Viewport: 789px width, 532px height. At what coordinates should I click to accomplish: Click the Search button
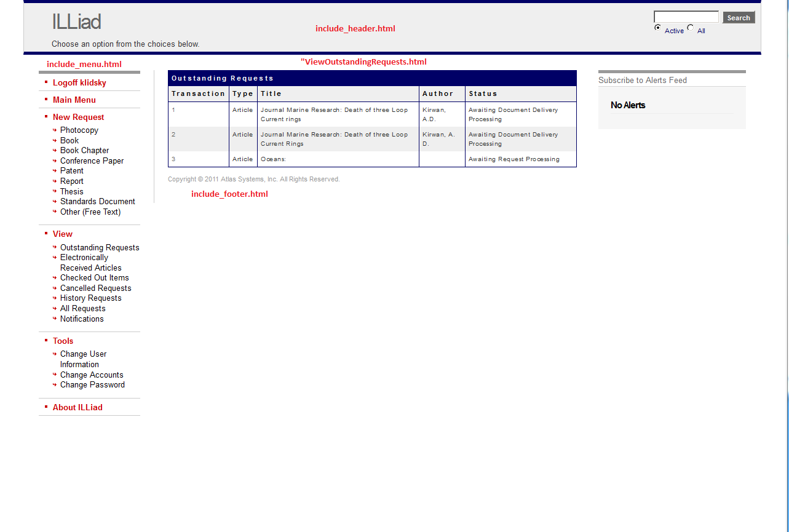tap(738, 17)
